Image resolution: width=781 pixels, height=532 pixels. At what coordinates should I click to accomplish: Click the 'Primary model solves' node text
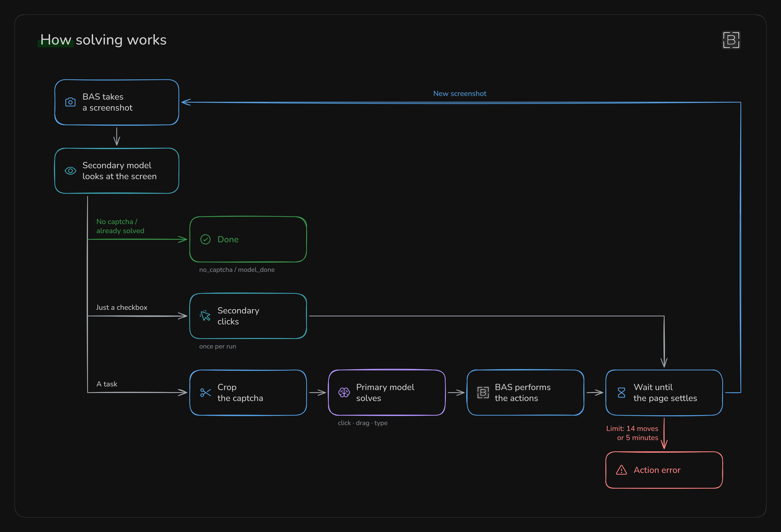pyautogui.click(x=385, y=393)
